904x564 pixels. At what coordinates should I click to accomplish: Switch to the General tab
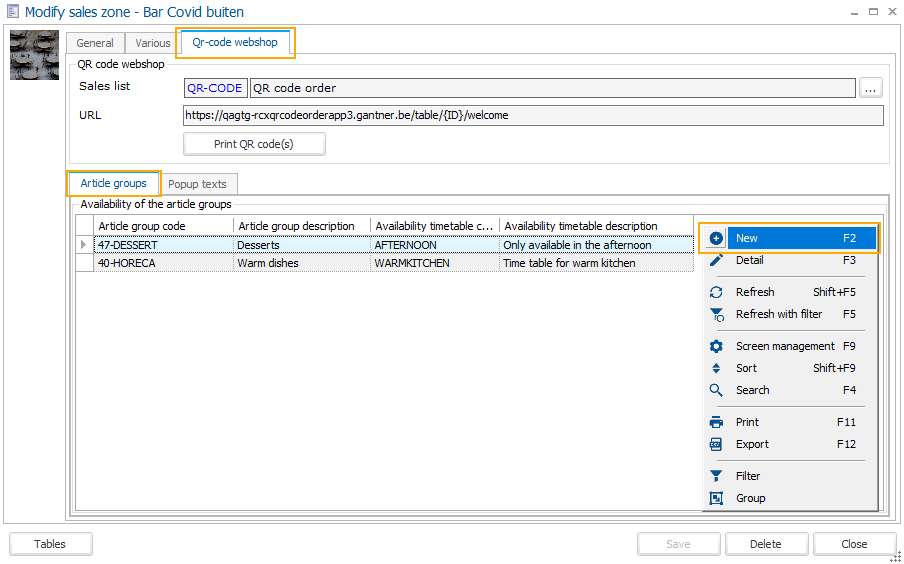pos(95,44)
